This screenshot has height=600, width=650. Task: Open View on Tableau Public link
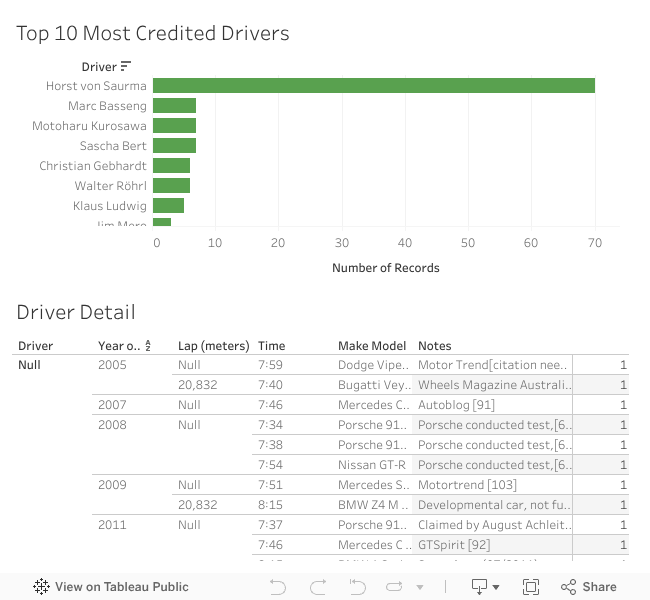[x=121, y=587]
